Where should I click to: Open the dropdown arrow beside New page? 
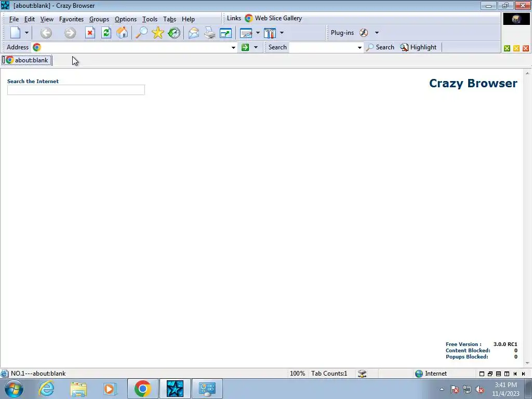[26, 33]
